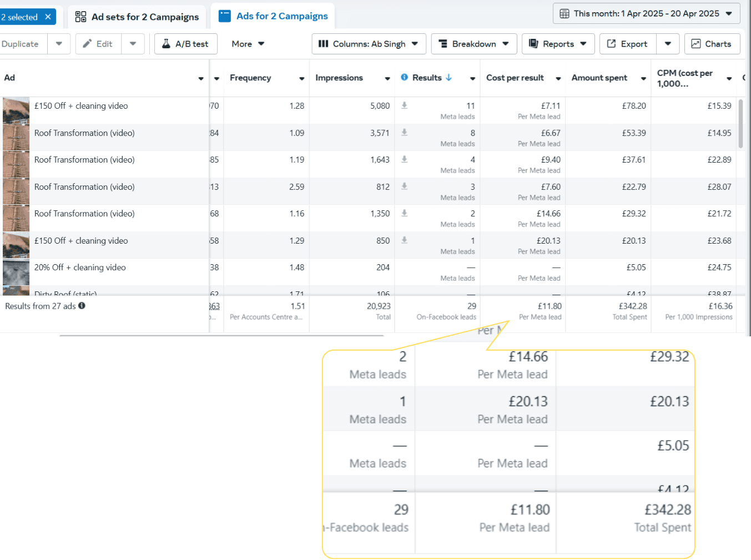Click the results icon in the 1 Meta leads row
Image resolution: width=751 pixels, height=560 pixels.
(x=404, y=240)
